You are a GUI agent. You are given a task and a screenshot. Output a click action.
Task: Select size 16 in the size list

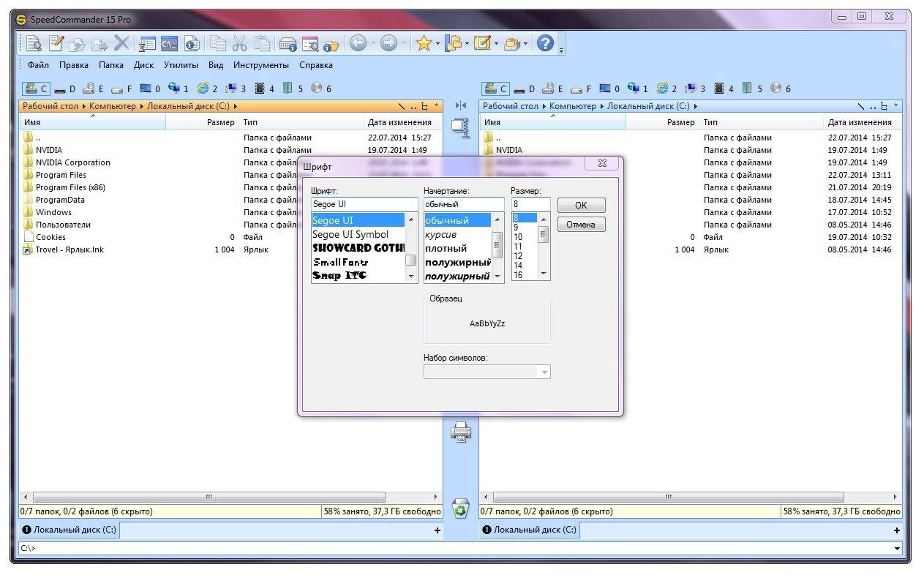coord(518,275)
